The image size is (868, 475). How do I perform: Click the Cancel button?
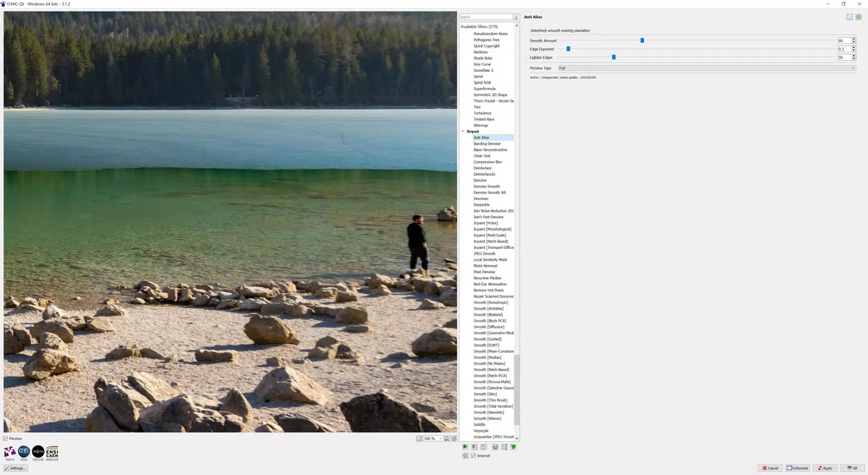point(770,468)
